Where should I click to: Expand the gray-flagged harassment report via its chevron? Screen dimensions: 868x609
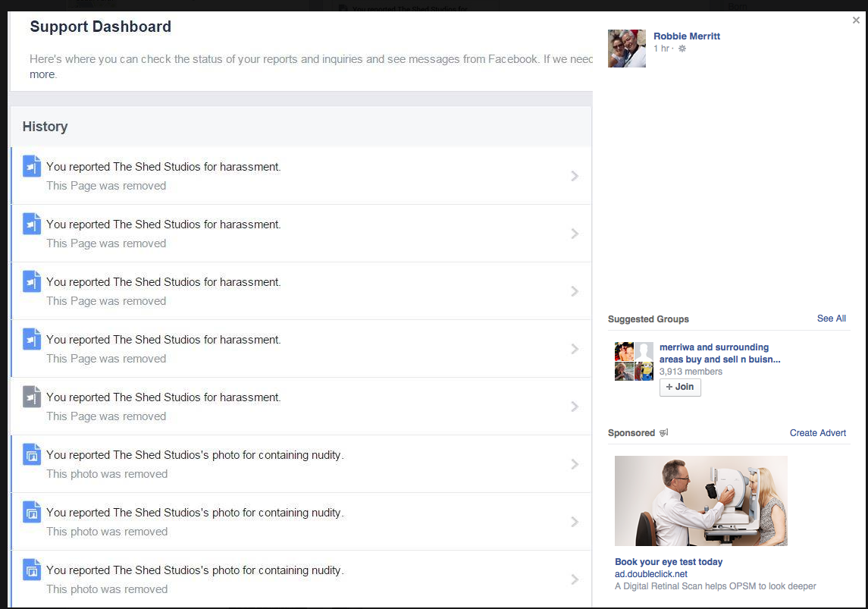click(575, 407)
